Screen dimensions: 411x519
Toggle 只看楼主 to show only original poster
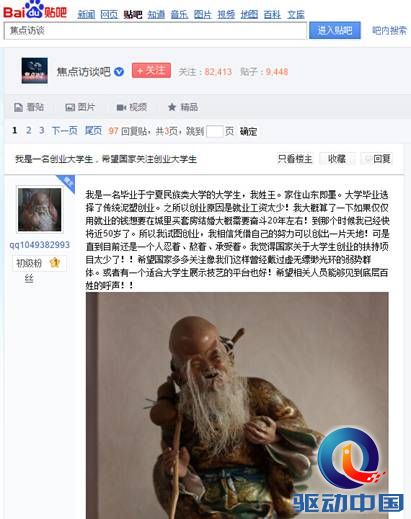coord(295,159)
